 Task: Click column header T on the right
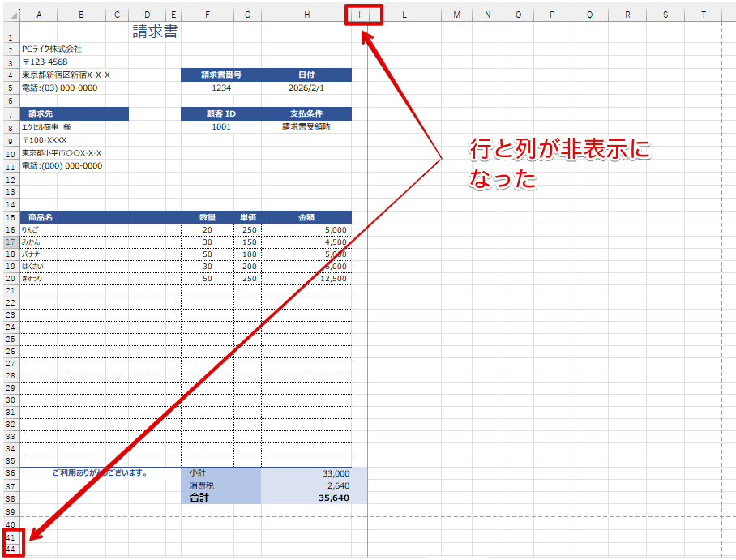[x=703, y=14]
